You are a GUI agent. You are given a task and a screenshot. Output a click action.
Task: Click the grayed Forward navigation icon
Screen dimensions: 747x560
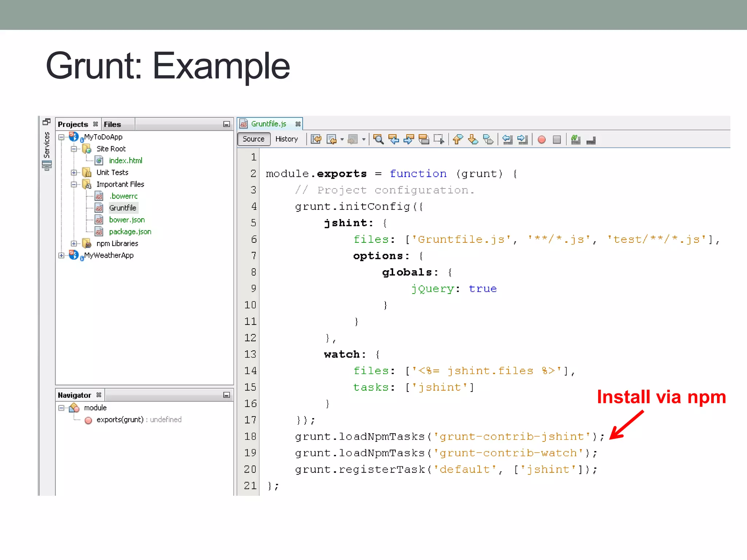click(x=353, y=139)
